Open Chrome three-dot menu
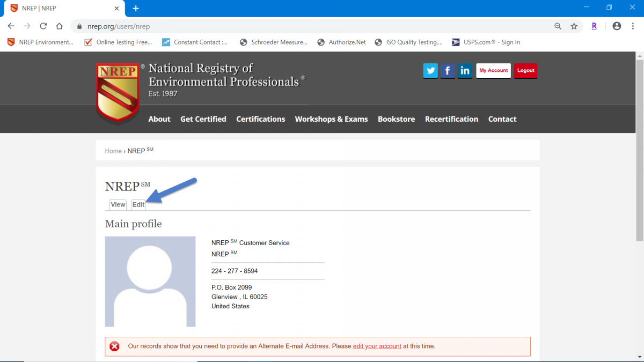Screen dimensions: 644x362 pyautogui.click(x=633, y=26)
